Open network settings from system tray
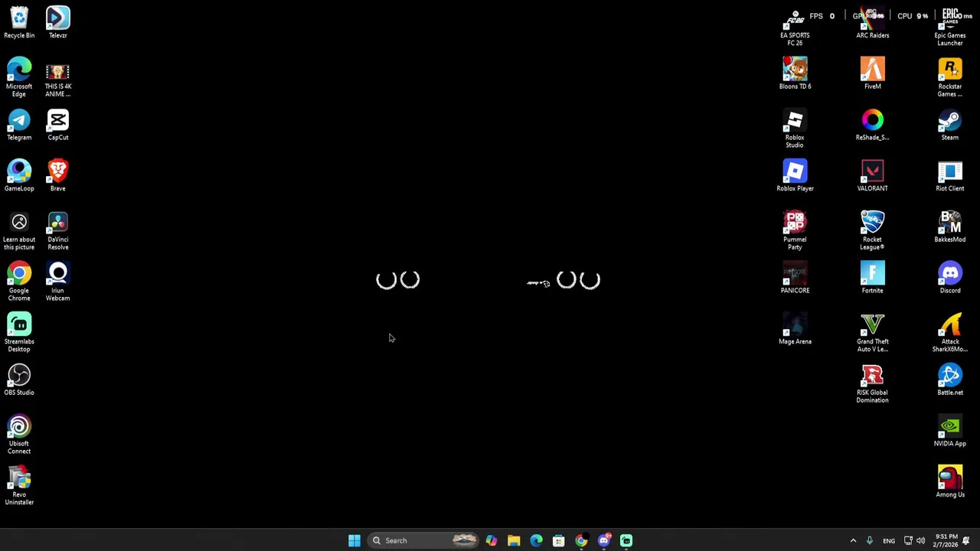The width and height of the screenshot is (980, 551). coord(908,540)
